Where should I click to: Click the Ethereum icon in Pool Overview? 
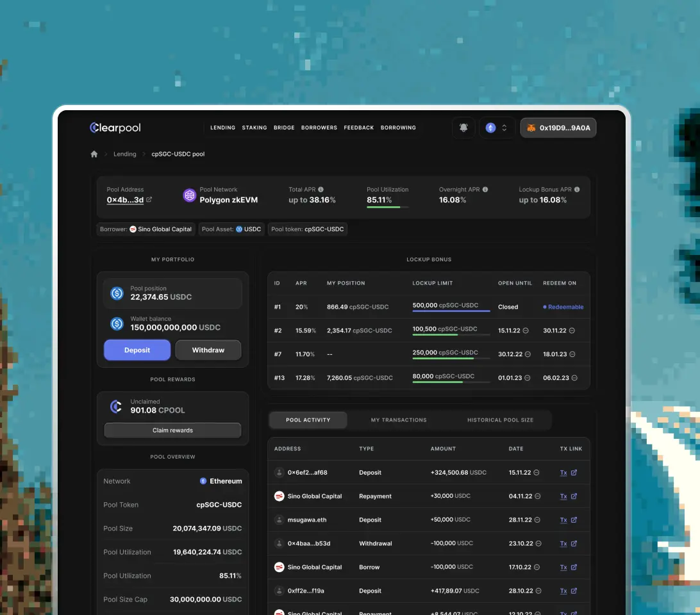[x=203, y=481]
